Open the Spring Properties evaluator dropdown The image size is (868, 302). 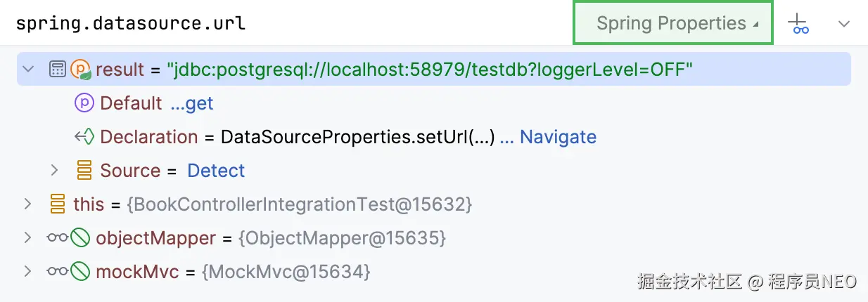(674, 23)
